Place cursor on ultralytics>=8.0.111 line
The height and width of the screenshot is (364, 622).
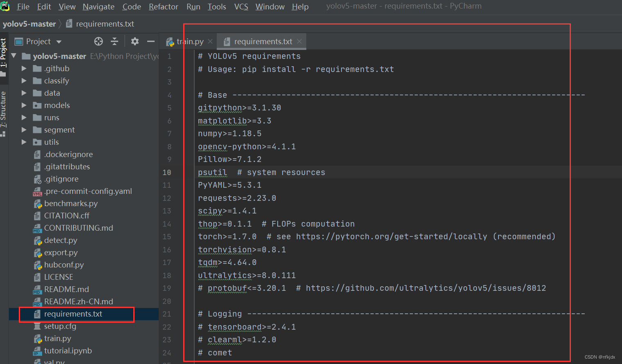pyautogui.click(x=247, y=275)
